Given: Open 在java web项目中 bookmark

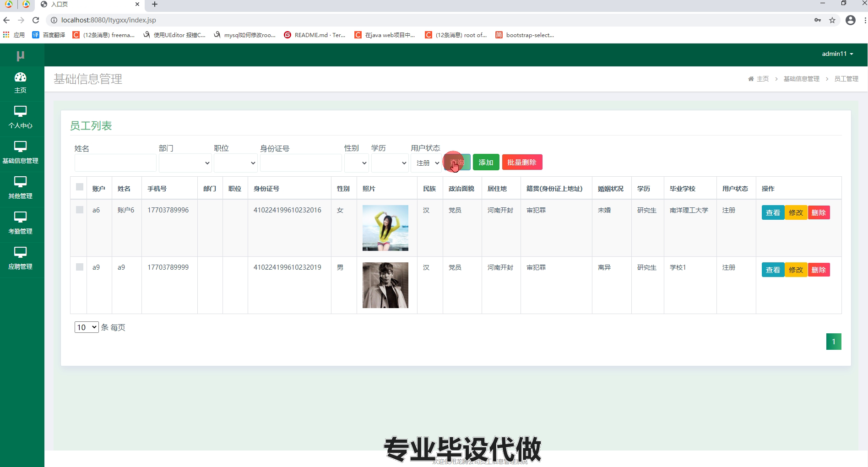Looking at the screenshot, I should (385, 35).
